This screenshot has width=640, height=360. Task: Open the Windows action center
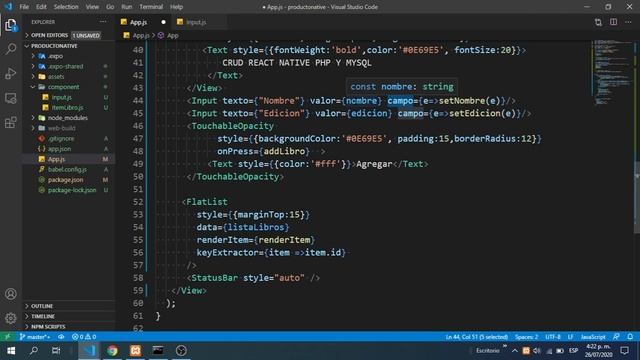624,351
